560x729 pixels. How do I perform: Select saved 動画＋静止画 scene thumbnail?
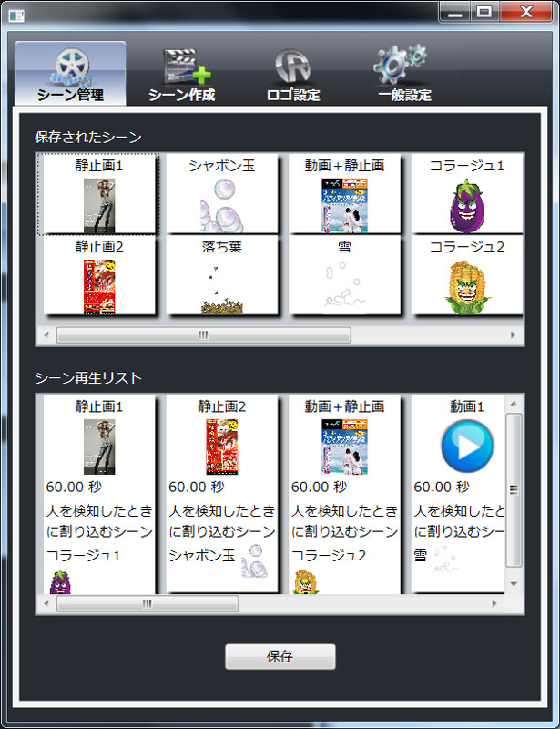click(343, 202)
